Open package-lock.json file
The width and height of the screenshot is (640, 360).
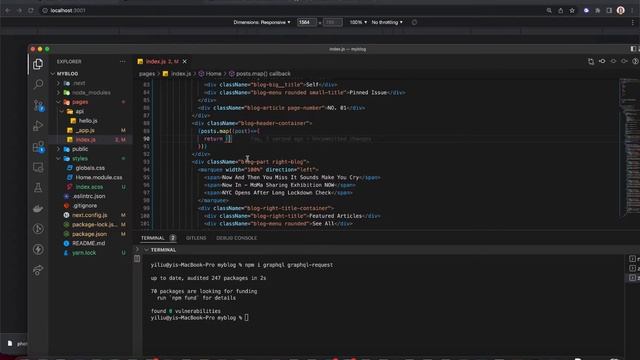pyautogui.click(x=94, y=224)
